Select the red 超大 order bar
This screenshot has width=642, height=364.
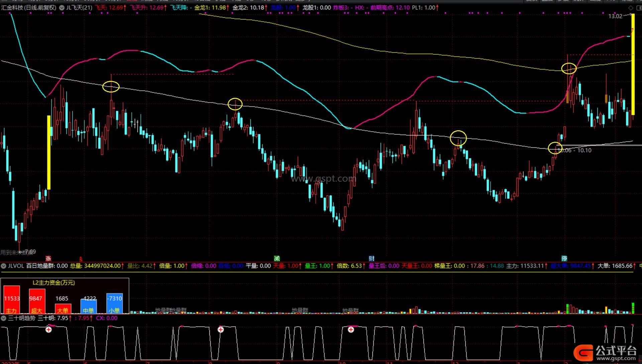[x=37, y=301]
